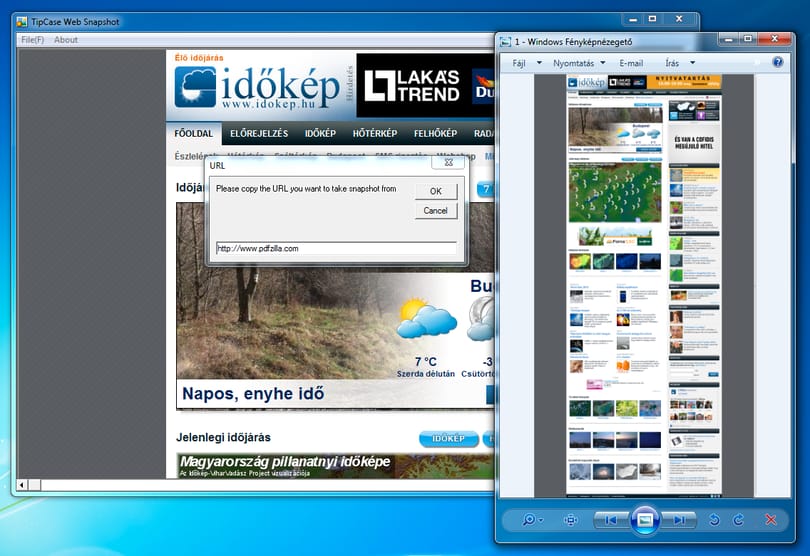Minimize the TipCase Web Snapshot window
This screenshot has width=810, height=556.
[633, 20]
